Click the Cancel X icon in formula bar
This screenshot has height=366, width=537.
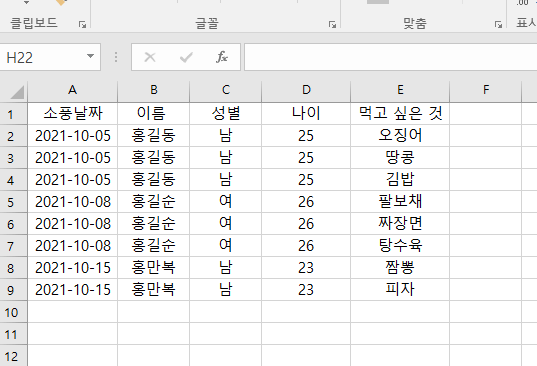click(150, 57)
